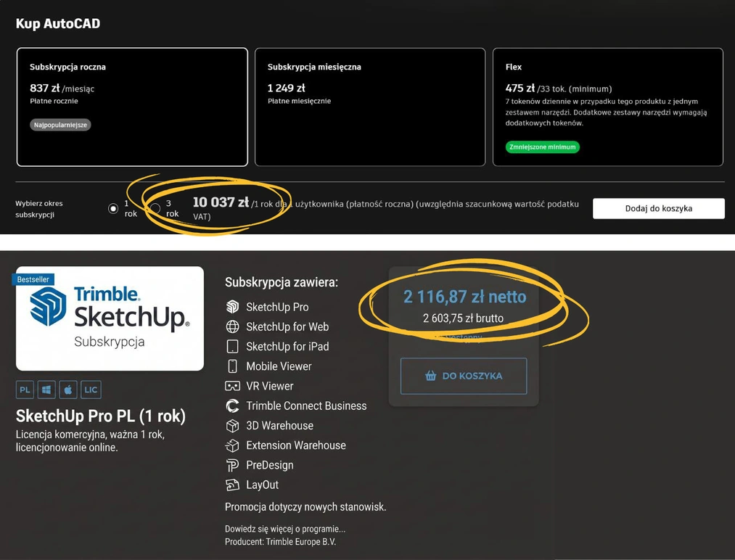The image size is (735, 560).
Task: Click the basket icon in DO KOSZYKA
Action: (x=431, y=376)
